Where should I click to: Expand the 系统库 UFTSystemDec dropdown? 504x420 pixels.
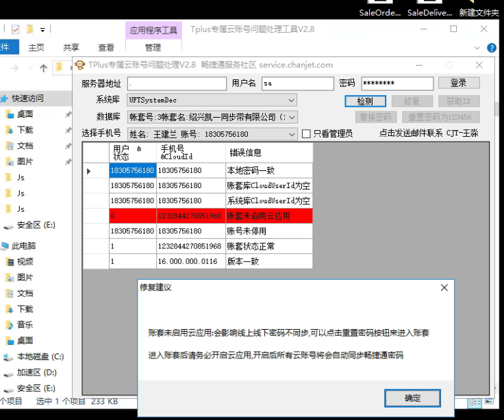(x=291, y=100)
